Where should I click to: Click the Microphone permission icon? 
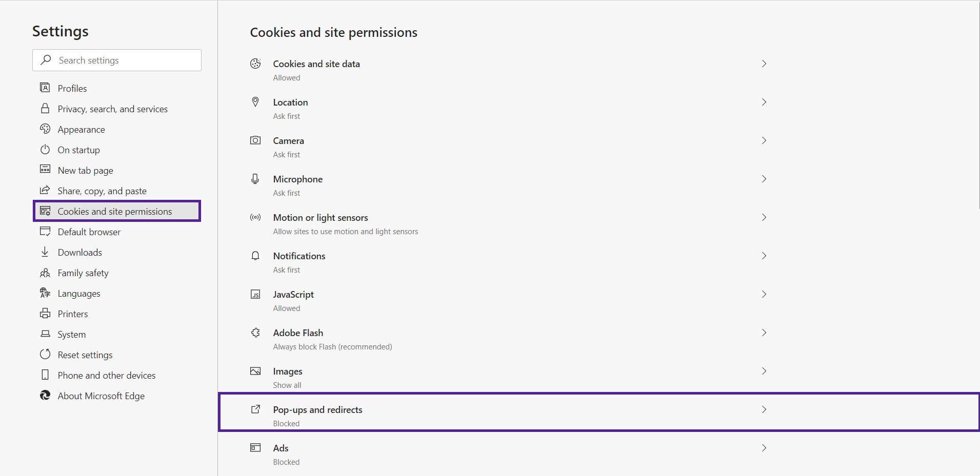tap(255, 179)
